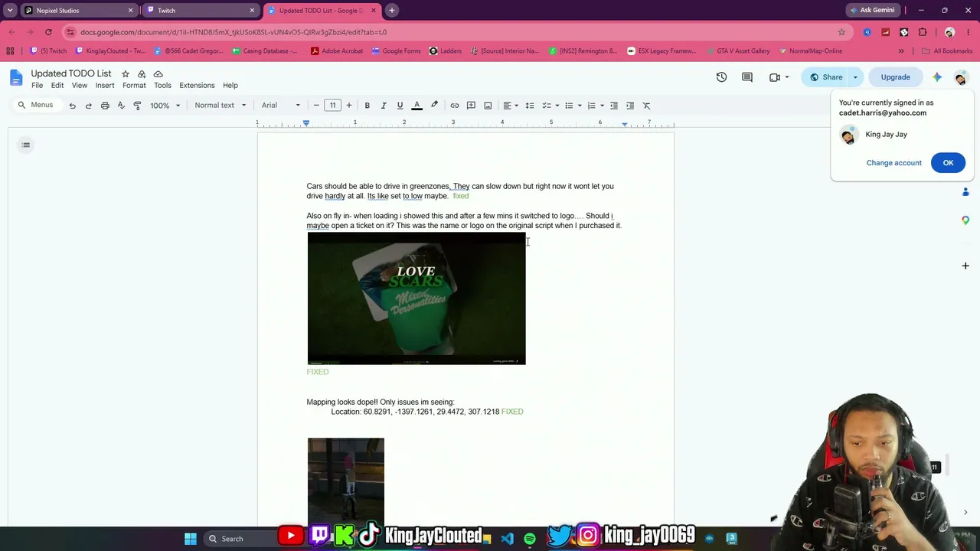The image size is (980, 551).
Task: Star the Updated TODO List document
Action: (x=125, y=73)
